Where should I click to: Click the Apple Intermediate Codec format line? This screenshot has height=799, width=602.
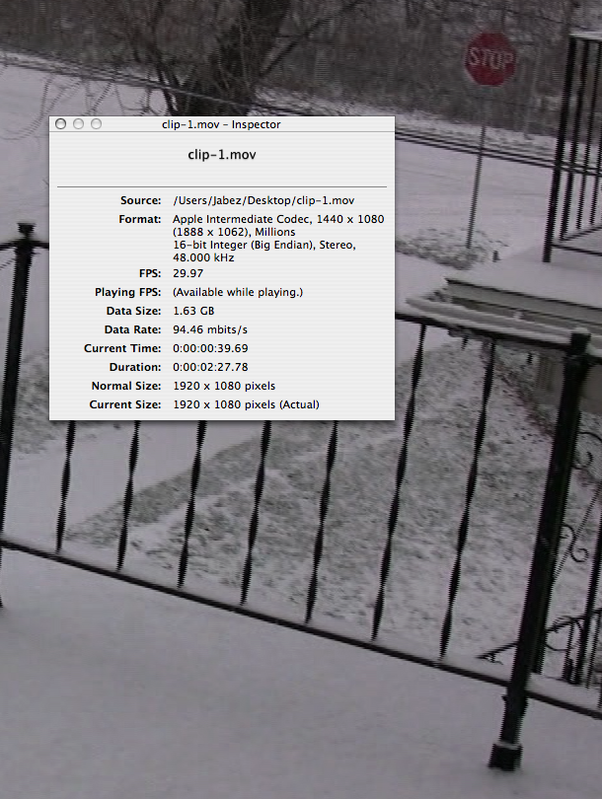(x=278, y=219)
